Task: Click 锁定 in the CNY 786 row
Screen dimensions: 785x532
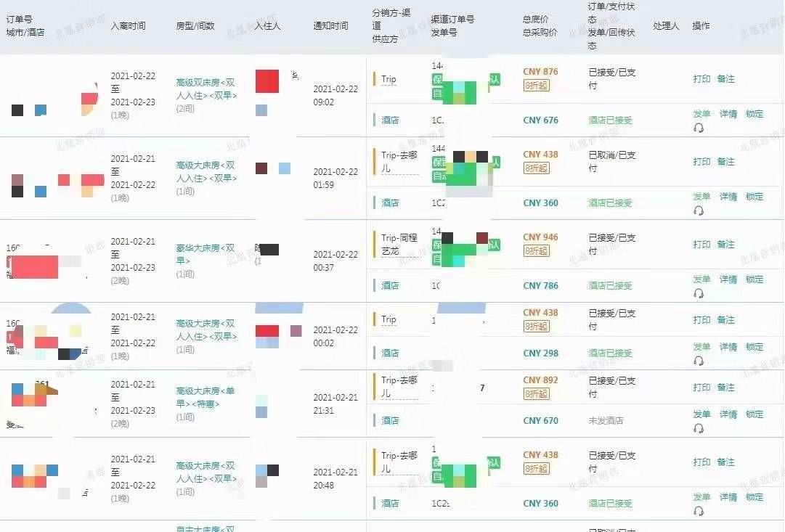Action: point(754,279)
